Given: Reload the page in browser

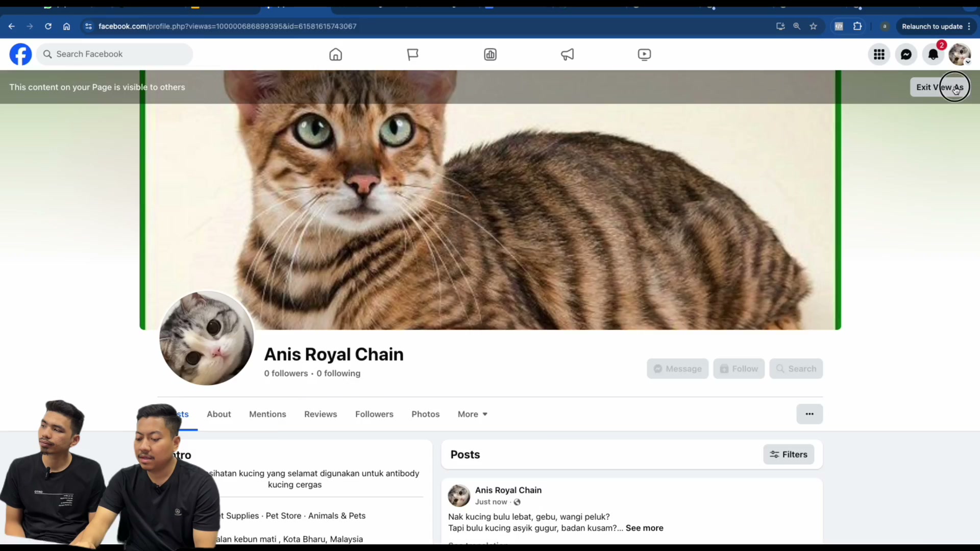Looking at the screenshot, I should [48, 26].
